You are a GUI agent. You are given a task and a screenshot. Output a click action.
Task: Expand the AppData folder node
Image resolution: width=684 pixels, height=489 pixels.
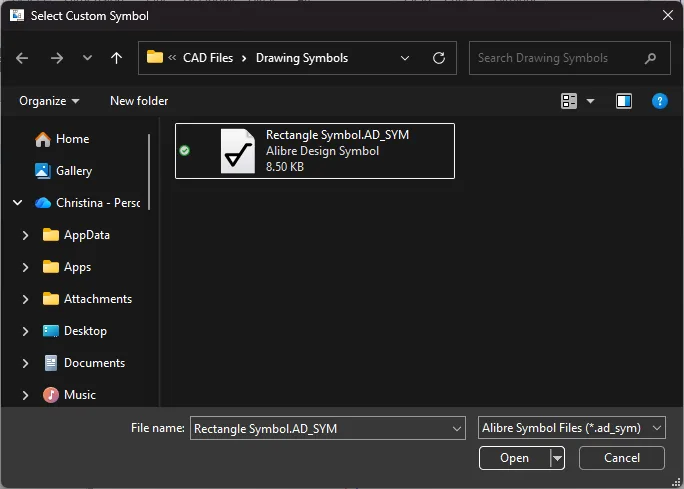[25, 235]
